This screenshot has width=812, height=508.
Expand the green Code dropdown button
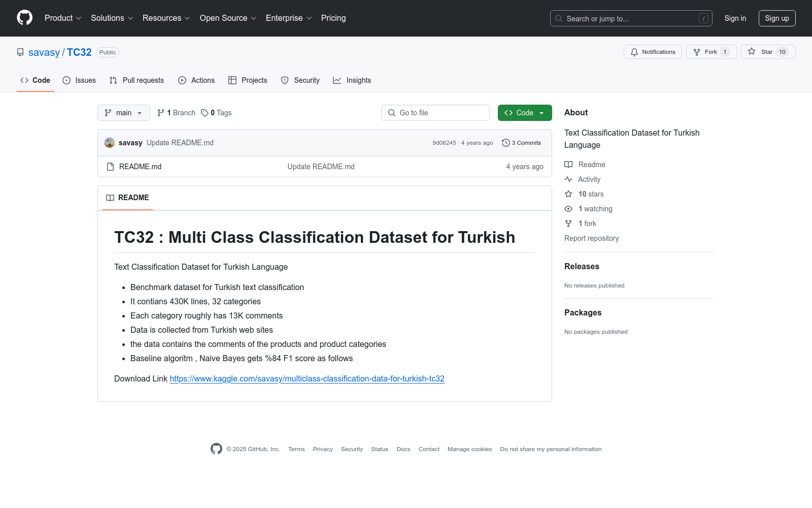coord(525,113)
